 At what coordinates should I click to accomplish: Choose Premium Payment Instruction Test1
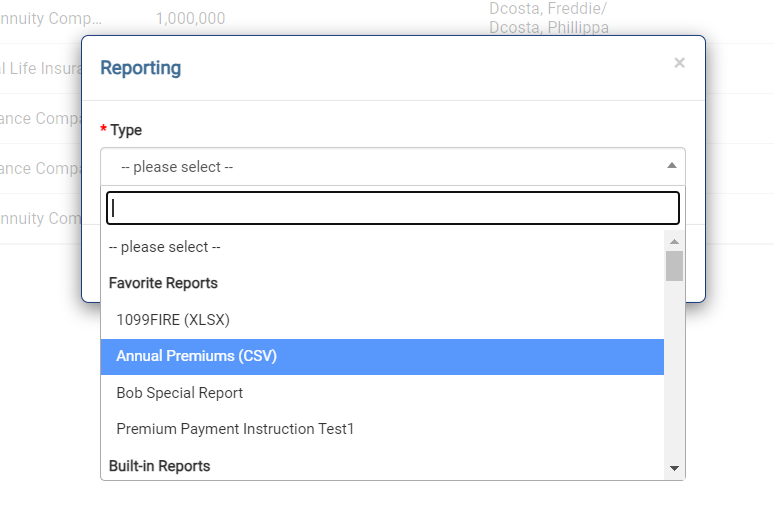tap(235, 429)
